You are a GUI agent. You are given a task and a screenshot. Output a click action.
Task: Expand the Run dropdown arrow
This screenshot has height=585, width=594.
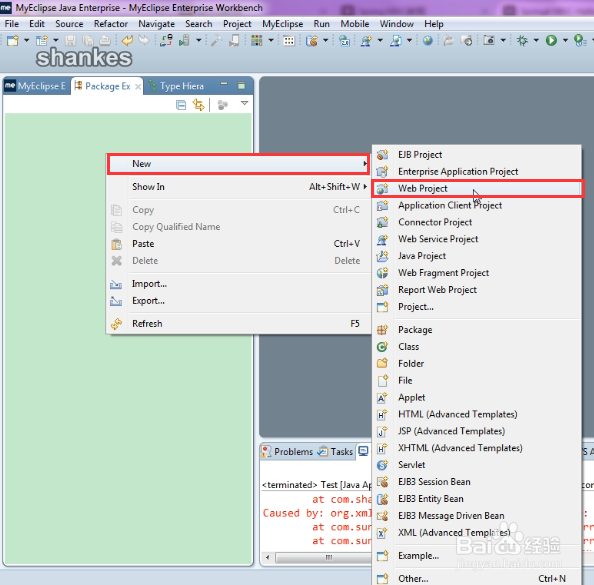[x=566, y=40]
